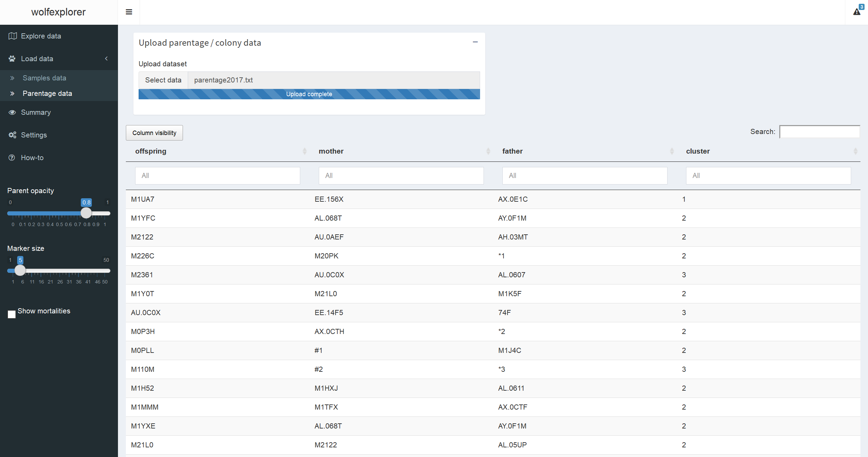Open the Samples data submenu item
The image size is (868, 457).
click(44, 78)
